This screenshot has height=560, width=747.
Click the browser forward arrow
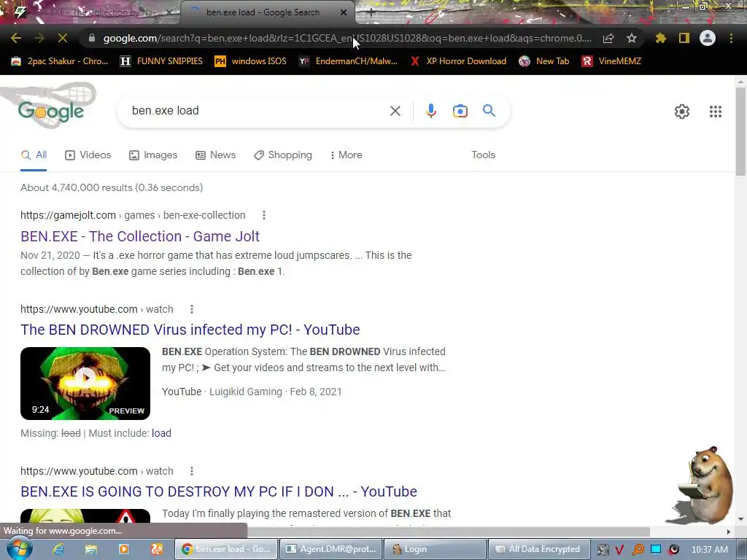click(39, 38)
